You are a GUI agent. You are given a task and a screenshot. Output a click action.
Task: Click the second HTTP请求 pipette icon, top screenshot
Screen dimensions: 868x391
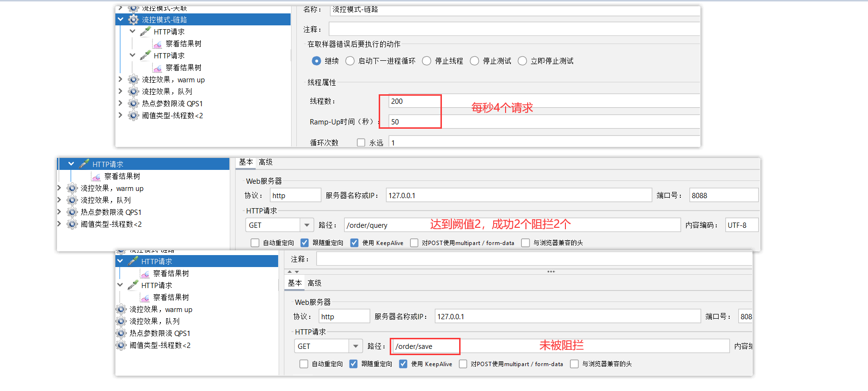[145, 56]
